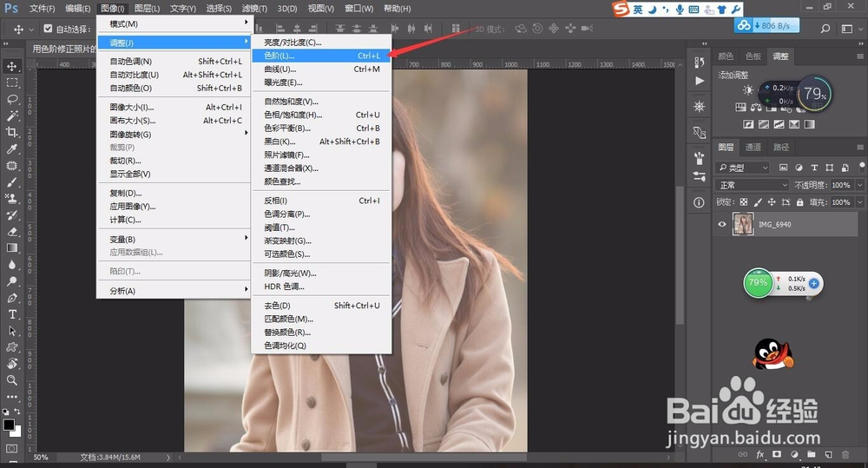Switch to the 通道 tab

753,147
